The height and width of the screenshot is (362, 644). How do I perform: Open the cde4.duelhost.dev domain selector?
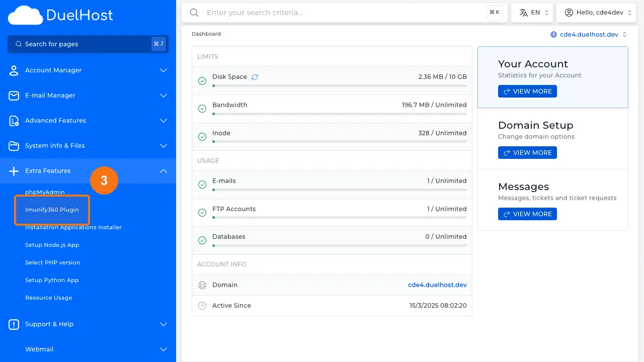(589, 35)
